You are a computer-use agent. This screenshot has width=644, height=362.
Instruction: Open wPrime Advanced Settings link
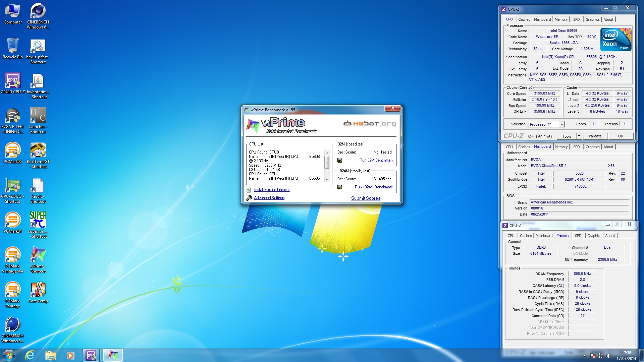pyautogui.click(x=269, y=198)
